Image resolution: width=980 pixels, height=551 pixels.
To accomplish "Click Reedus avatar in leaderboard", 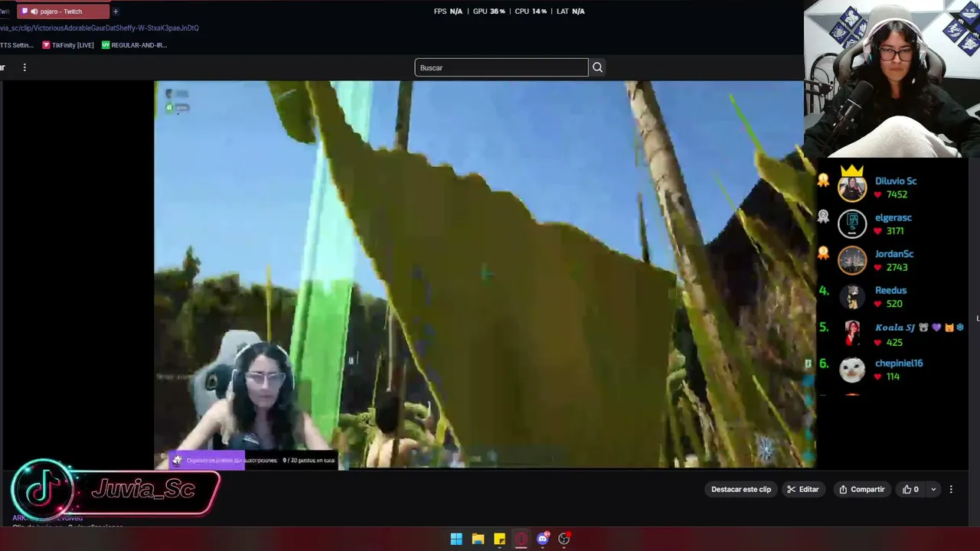I will tap(852, 297).
